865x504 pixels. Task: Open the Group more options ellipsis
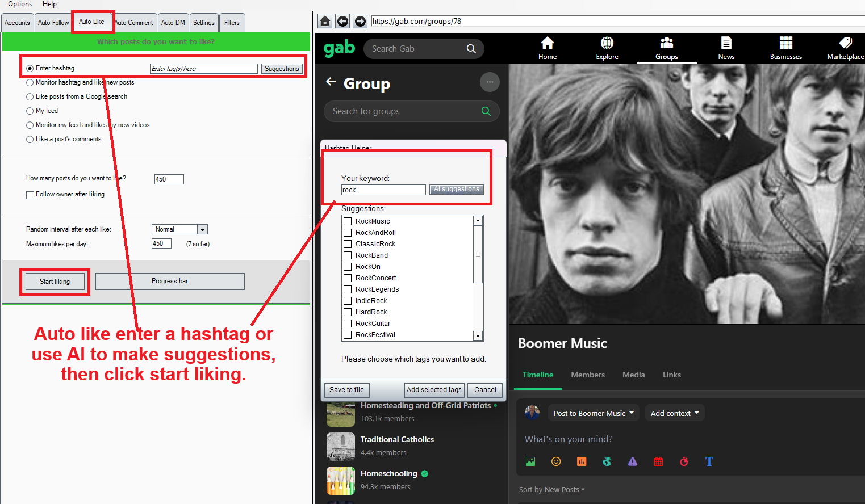point(490,82)
